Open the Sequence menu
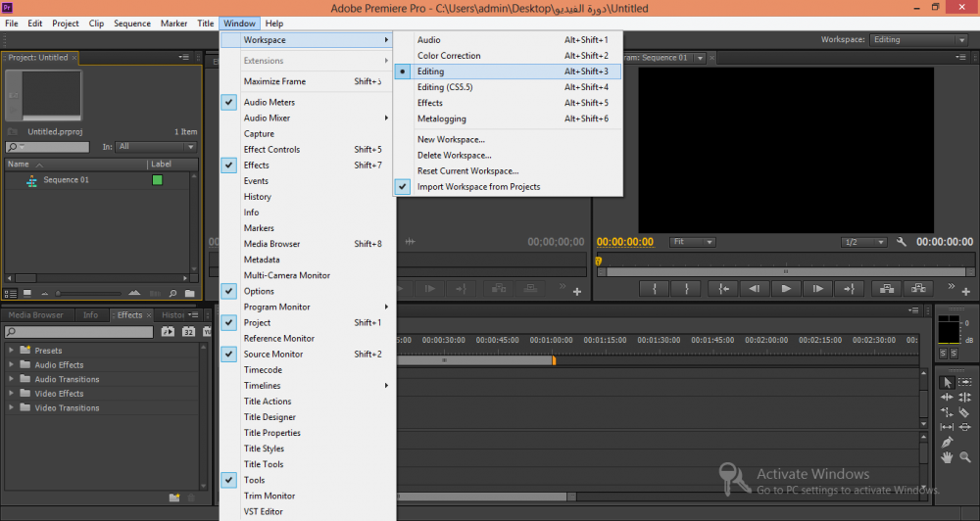The image size is (980, 521). coord(132,24)
